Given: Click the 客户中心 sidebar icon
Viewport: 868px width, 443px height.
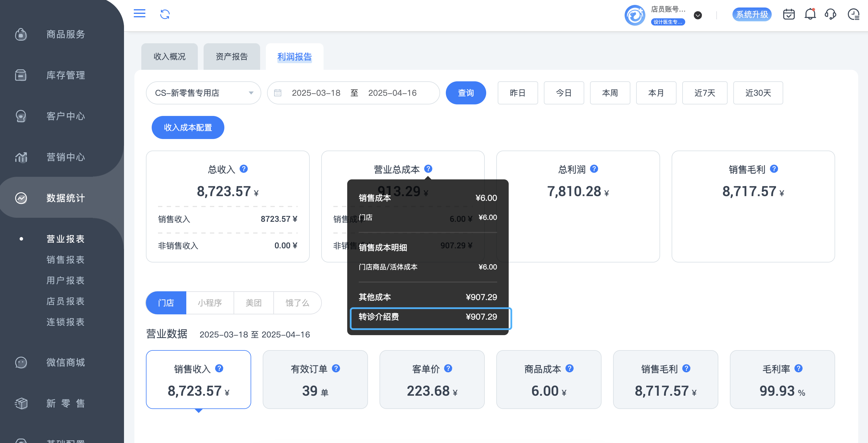Looking at the screenshot, I should (x=21, y=116).
